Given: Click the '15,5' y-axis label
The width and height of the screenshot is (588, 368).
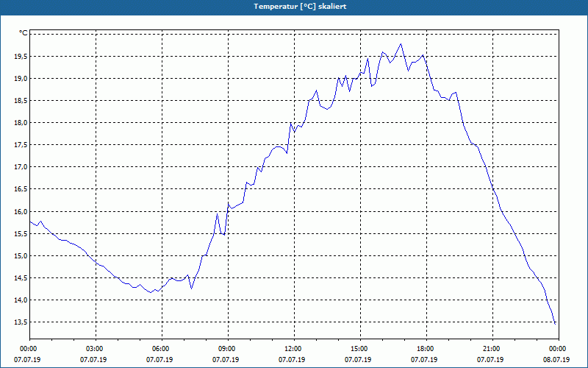Looking at the screenshot, I should 21,233.
